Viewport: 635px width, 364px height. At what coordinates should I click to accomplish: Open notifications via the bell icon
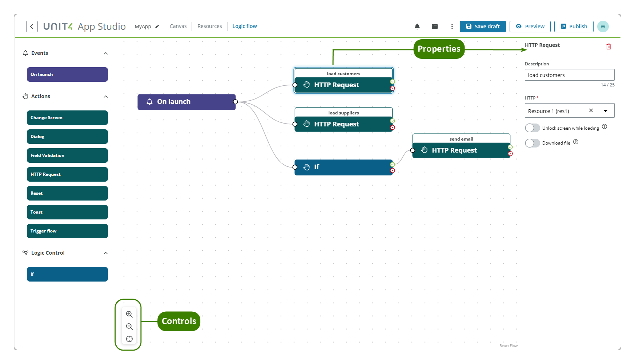pos(417,26)
